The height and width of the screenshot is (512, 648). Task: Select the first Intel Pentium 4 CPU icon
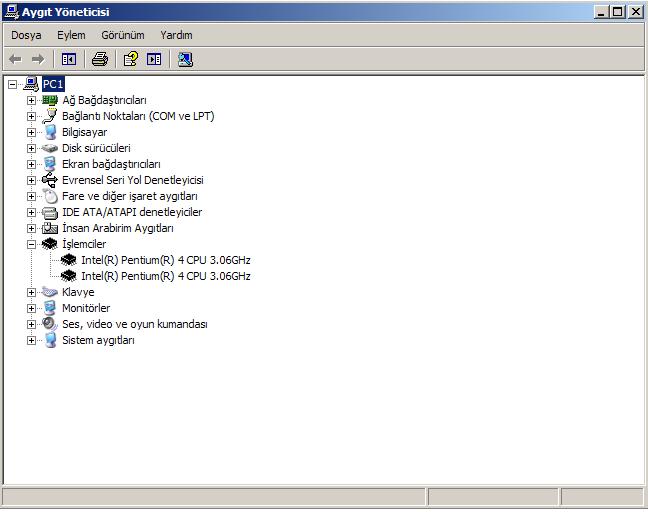point(69,260)
